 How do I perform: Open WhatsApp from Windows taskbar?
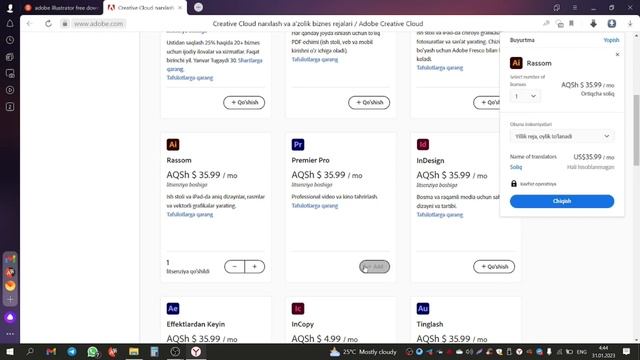[x=93, y=351]
